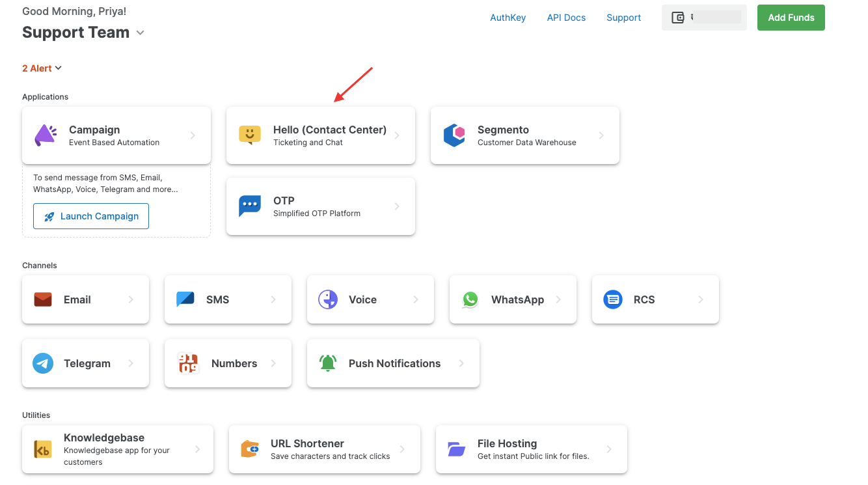Viewport: 868px width, 485px height.
Task: Click the Campaign megaphone icon
Action: click(46, 135)
